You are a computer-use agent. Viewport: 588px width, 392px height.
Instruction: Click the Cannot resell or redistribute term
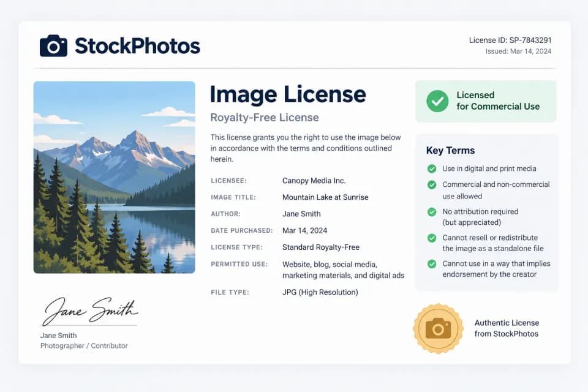[x=492, y=243]
